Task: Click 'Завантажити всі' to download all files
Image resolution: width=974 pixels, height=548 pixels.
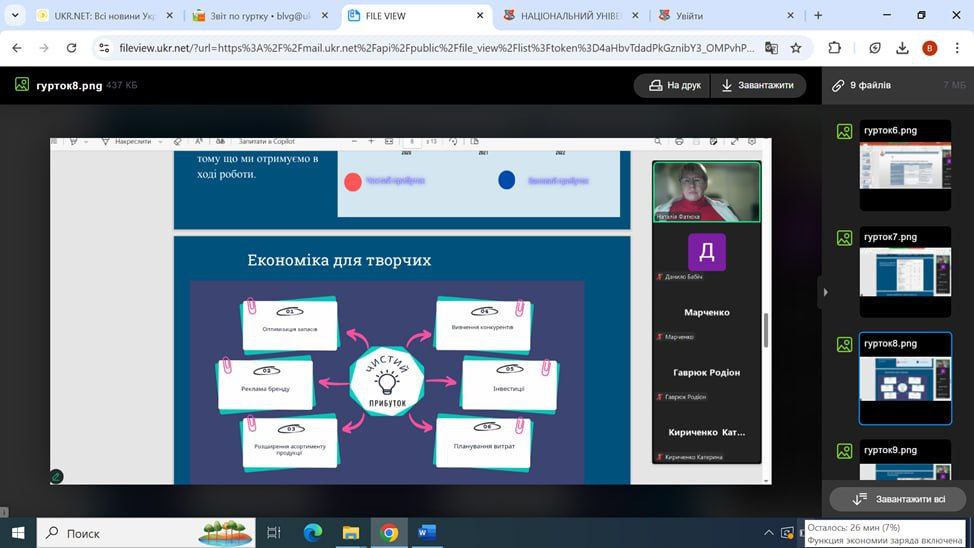Action: pyautogui.click(x=896, y=498)
